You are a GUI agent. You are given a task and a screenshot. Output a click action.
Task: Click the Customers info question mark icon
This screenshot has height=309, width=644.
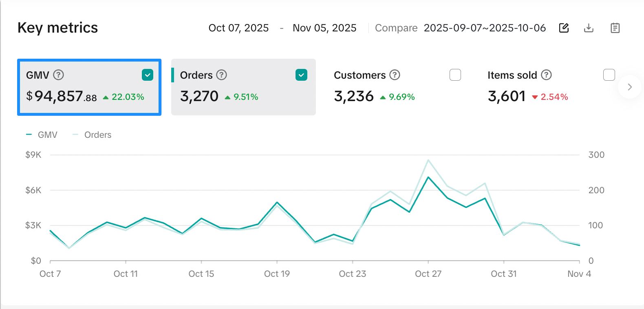click(x=395, y=75)
